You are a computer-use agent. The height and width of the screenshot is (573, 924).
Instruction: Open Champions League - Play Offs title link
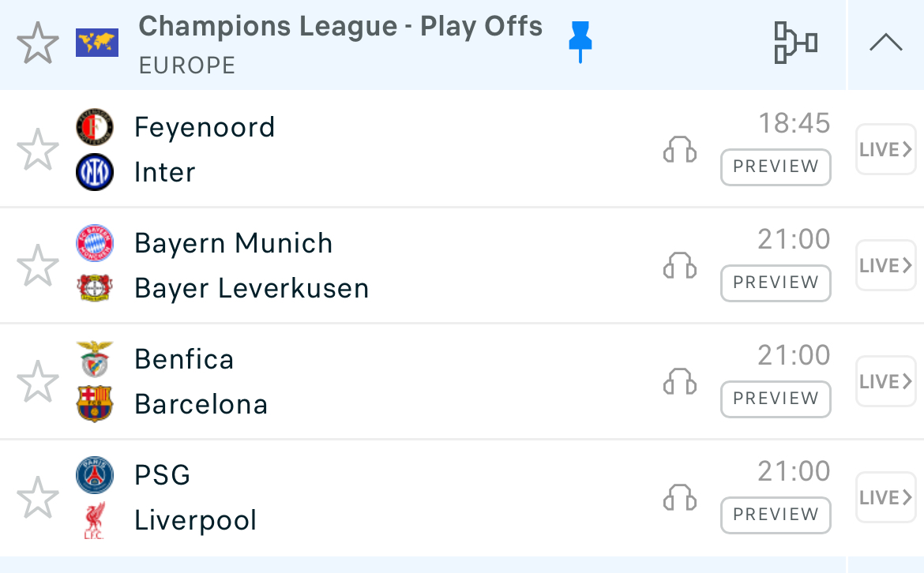tap(340, 27)
